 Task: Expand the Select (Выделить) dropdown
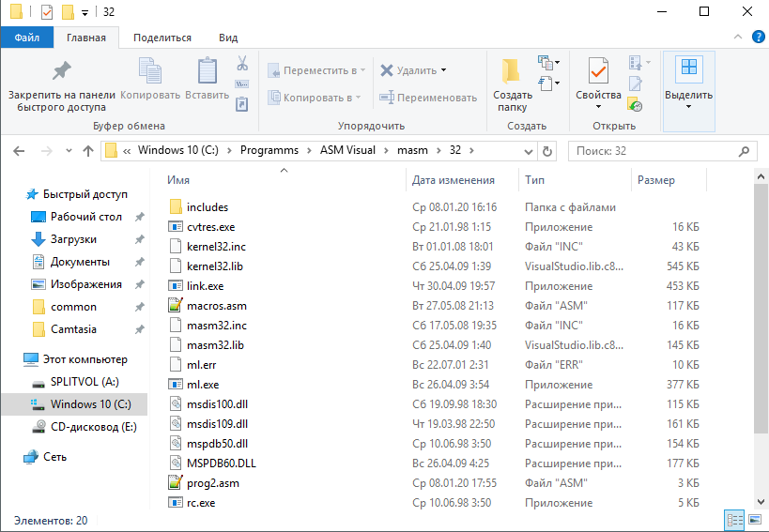click(688, 106)
